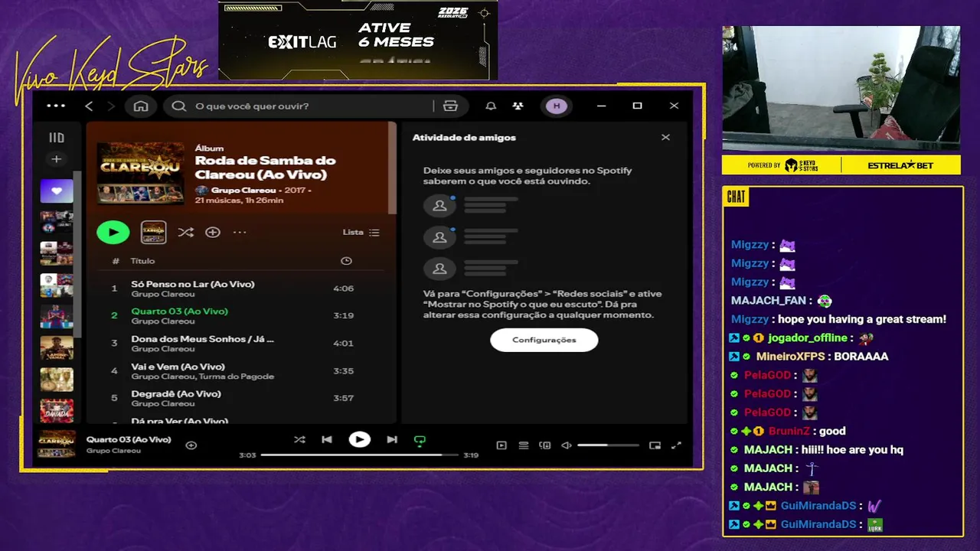Open Connect to a device

coord(545,445)
